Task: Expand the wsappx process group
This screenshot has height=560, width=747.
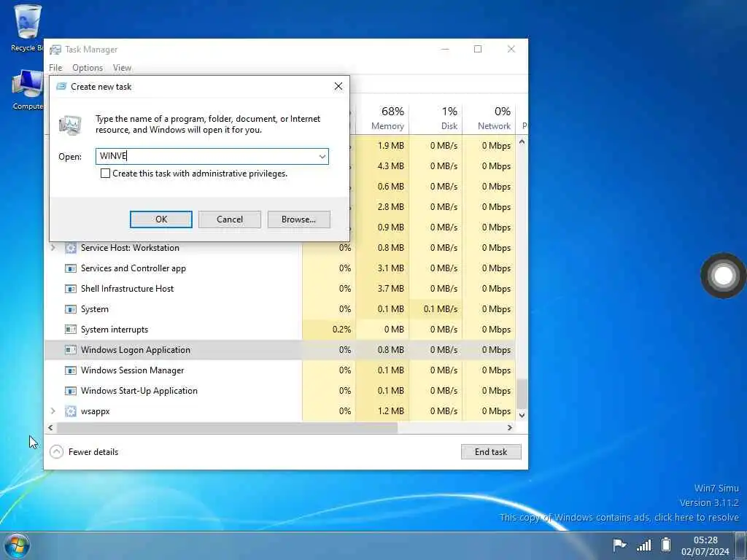Action: point(53,411)
